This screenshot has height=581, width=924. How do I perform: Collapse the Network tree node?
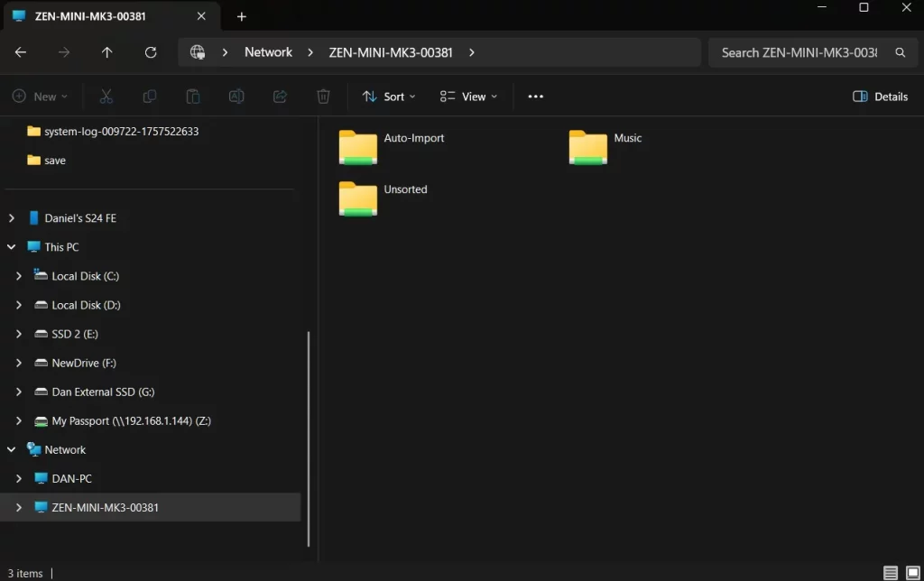[11, 449]
